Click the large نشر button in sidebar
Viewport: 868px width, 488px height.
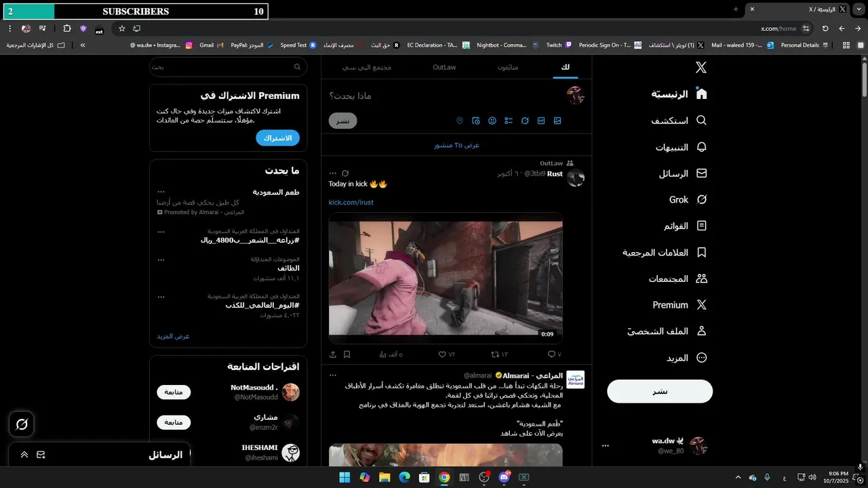coord(660,391)
